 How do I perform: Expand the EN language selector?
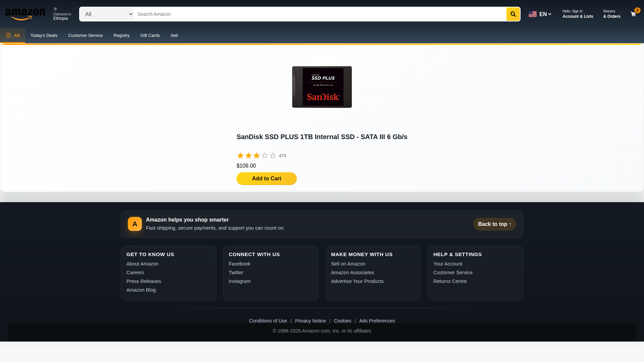coord(545,14)
